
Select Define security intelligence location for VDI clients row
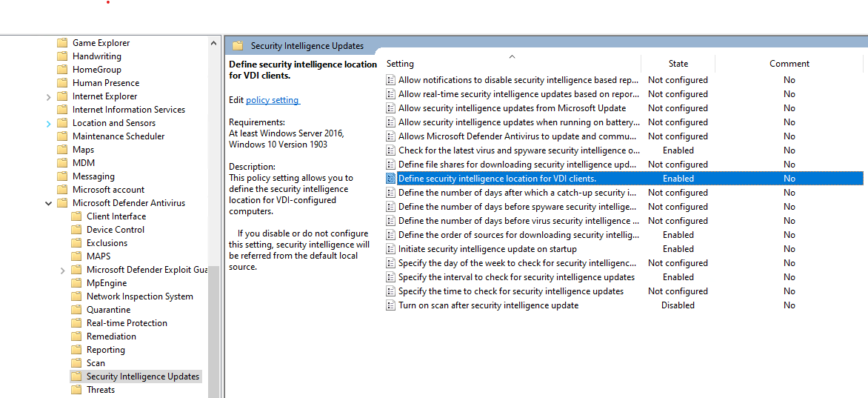(x=624, y=179)
